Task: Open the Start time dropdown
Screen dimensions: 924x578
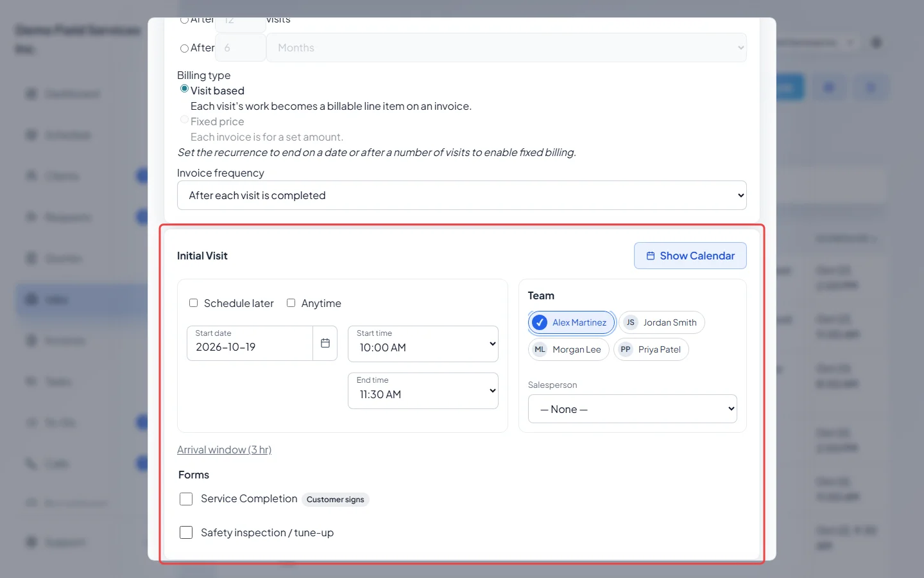Action: 423,344
